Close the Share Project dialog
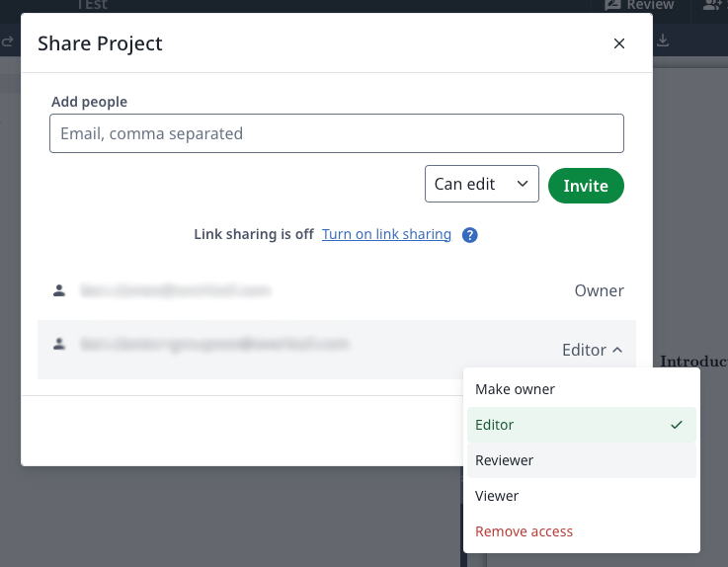This screenshot has width=728, height=567. [x=619, y=43]
